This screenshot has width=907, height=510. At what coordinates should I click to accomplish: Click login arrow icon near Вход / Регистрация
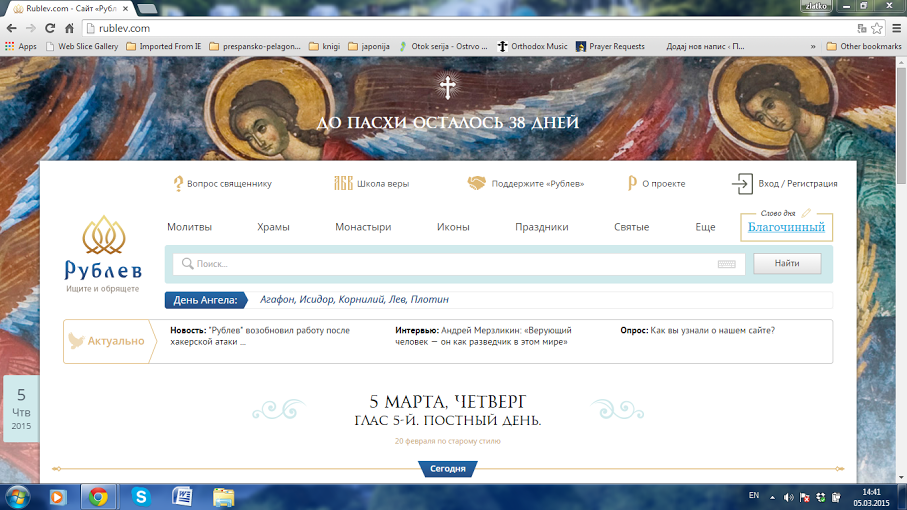point(742,184)
